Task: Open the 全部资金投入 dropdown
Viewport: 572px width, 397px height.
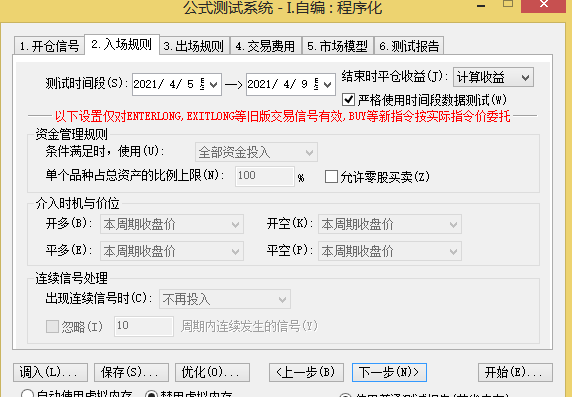Action: click(x=256, y=152)
